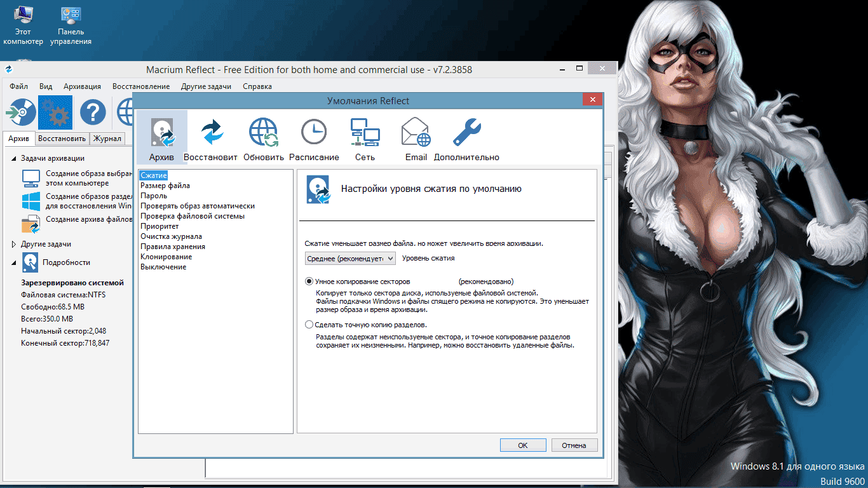Viewport: 868px width, 488px height.
Task: Select Пароль in settings list
Action: tap(154, 196)
